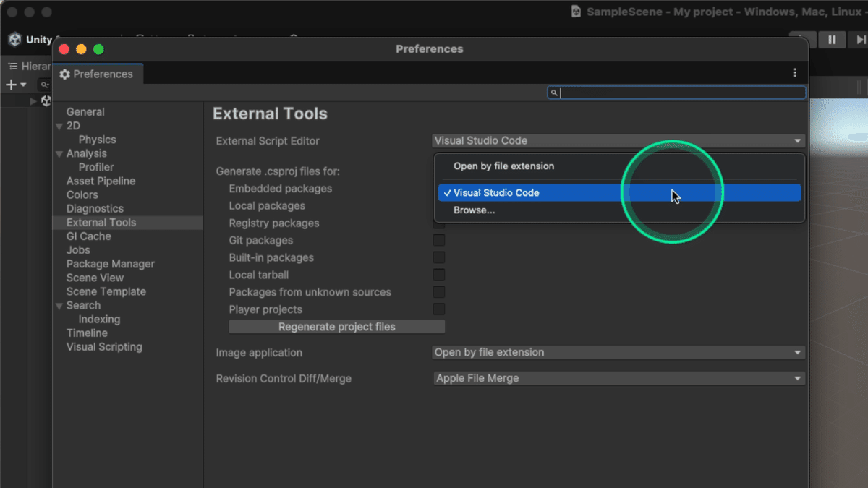Enable the Built-in packages checkbox
Image resolution: width=868 pixels, height=488 pixels.
coord(439,257)
